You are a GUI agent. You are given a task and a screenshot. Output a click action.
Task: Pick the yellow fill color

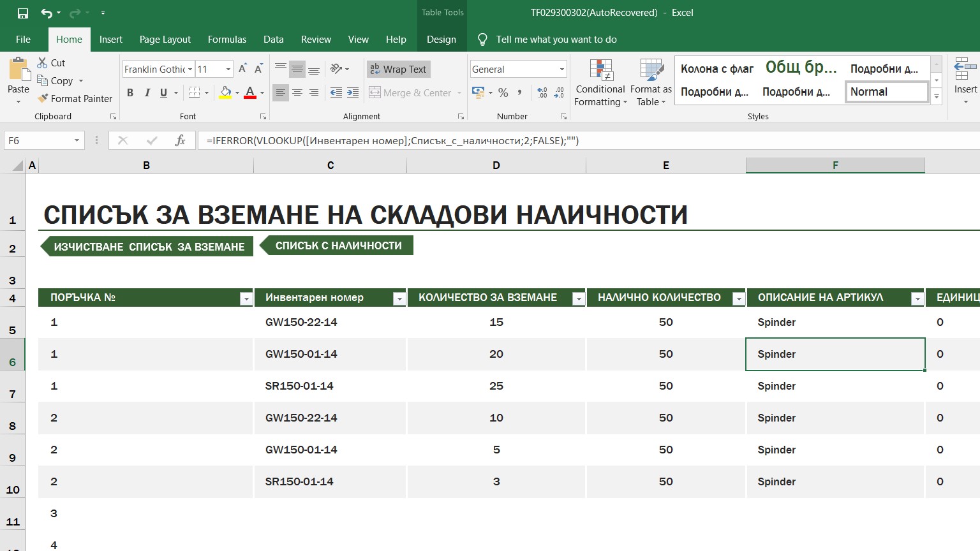point(225,92)
